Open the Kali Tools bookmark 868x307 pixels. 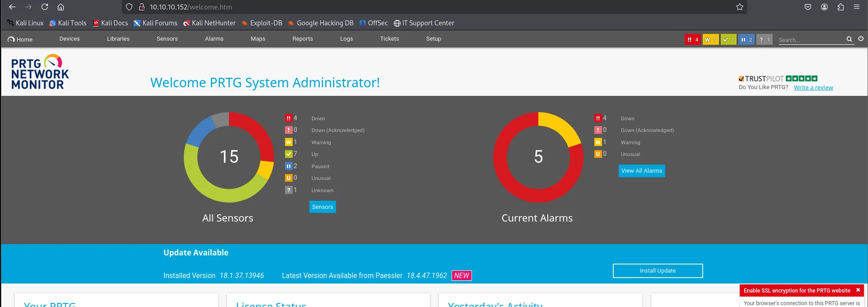point(68,23)
